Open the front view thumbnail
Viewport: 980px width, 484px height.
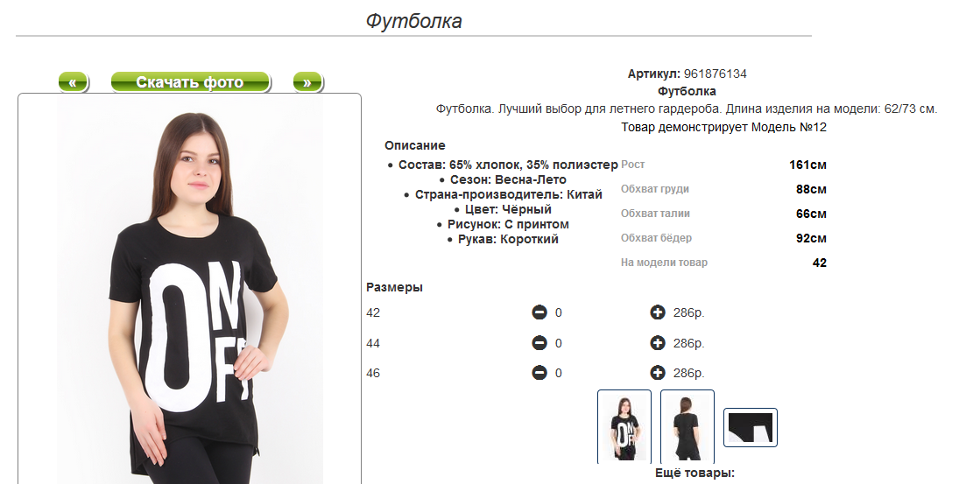pos(624,426)
